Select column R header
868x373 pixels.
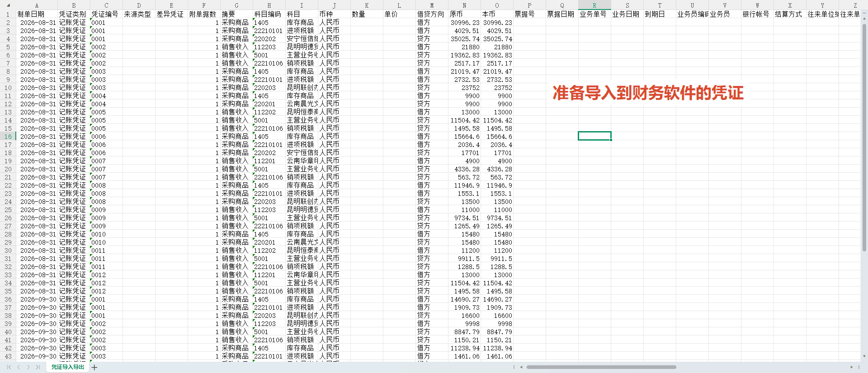(594, 5)
